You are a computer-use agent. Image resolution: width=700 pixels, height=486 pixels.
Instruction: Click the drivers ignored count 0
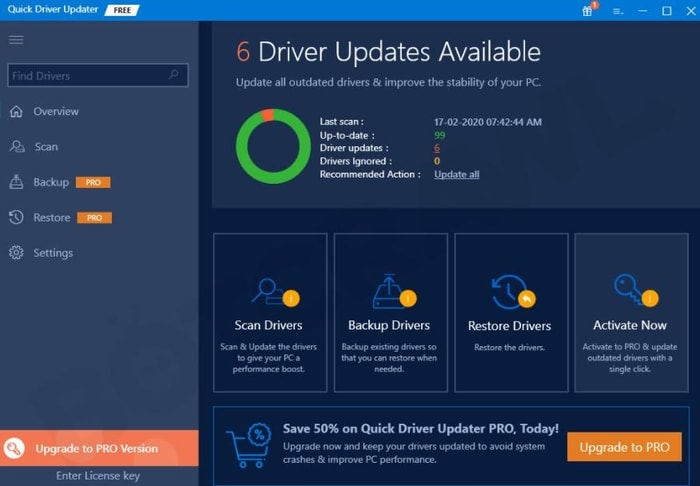point(437,161)
